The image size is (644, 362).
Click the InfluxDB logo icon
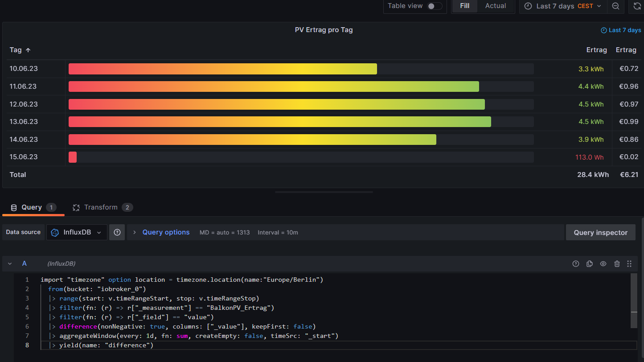pos(55,232)
